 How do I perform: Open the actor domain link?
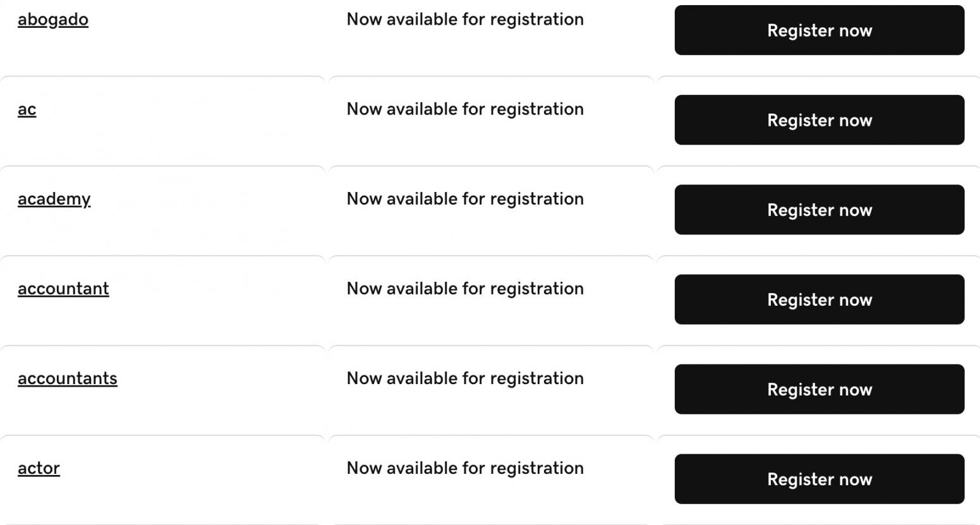39,468
